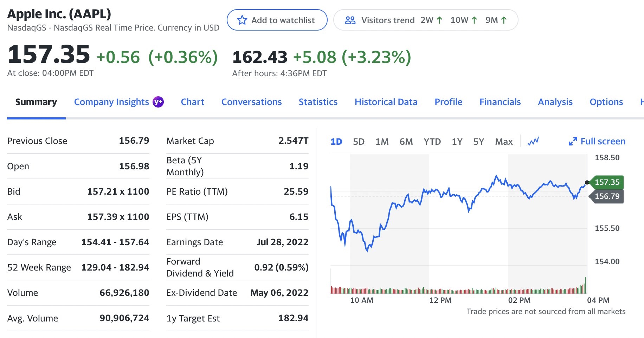Open the Statistics tab

(x=318, y=102)
